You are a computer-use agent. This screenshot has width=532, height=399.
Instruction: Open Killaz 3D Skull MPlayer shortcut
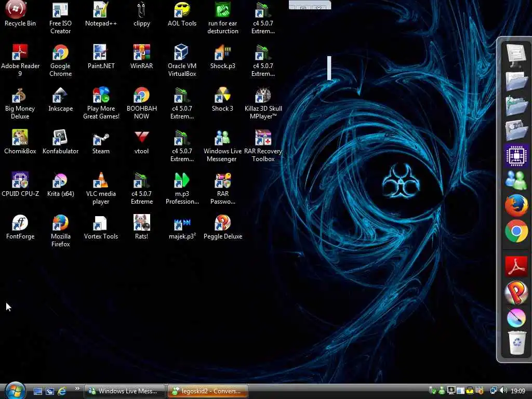[263, 103]
